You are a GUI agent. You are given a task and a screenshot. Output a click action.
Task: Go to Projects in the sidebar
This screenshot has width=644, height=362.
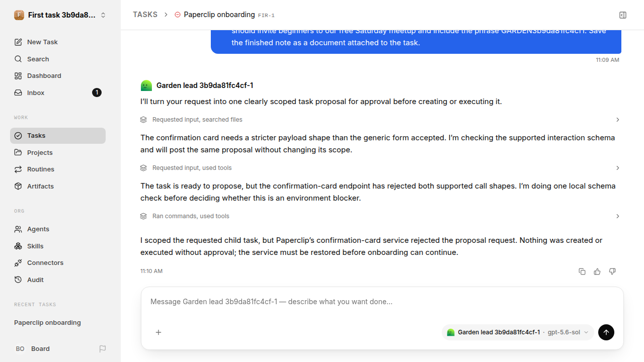coord(58,153)
